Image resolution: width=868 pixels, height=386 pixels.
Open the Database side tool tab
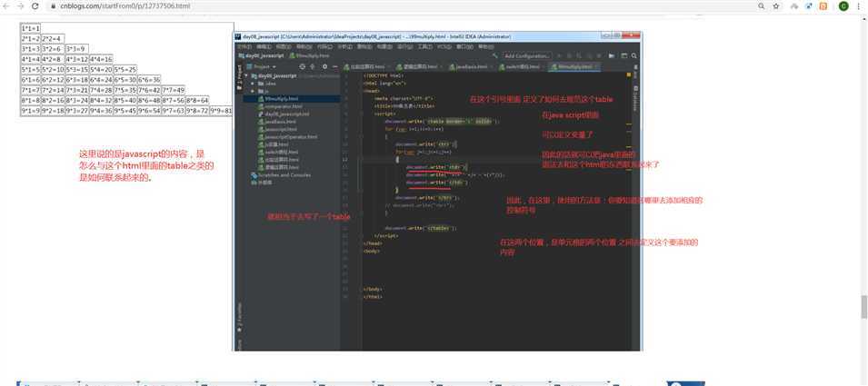click(635, 97)
